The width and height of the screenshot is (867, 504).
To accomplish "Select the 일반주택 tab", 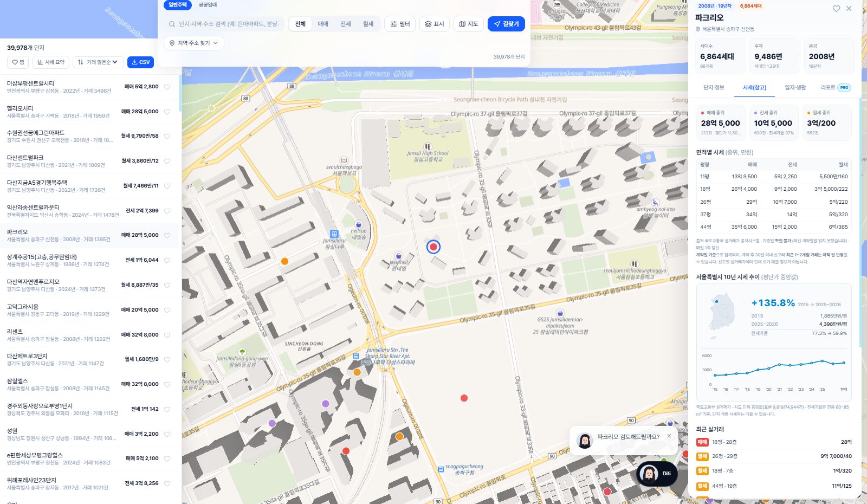I will click(x=178, y=5).
